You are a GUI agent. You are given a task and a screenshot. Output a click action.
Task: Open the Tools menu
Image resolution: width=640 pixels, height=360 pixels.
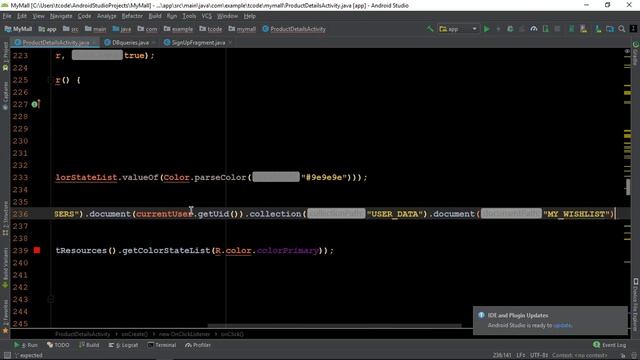coord(189,16)
